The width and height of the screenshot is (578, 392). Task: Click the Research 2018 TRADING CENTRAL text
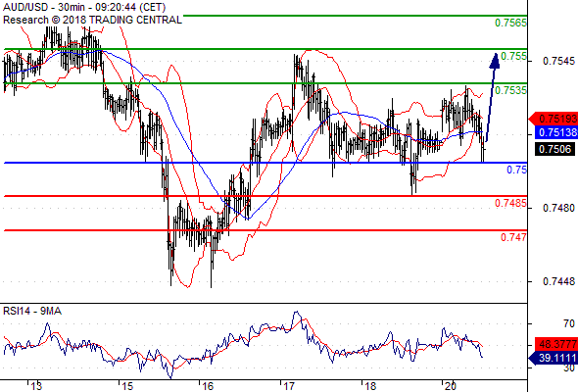point(92,20)
